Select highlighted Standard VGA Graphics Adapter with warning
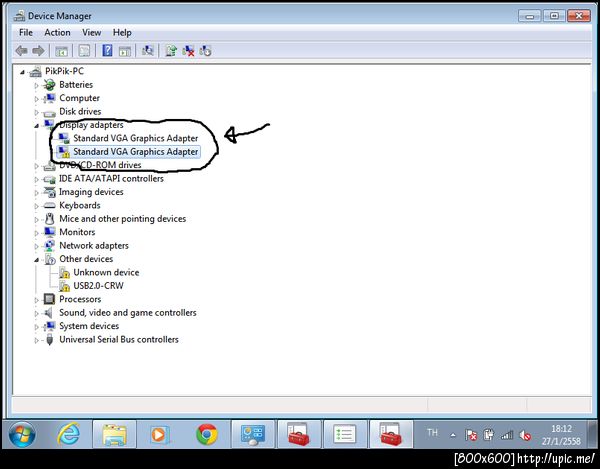 135,152
